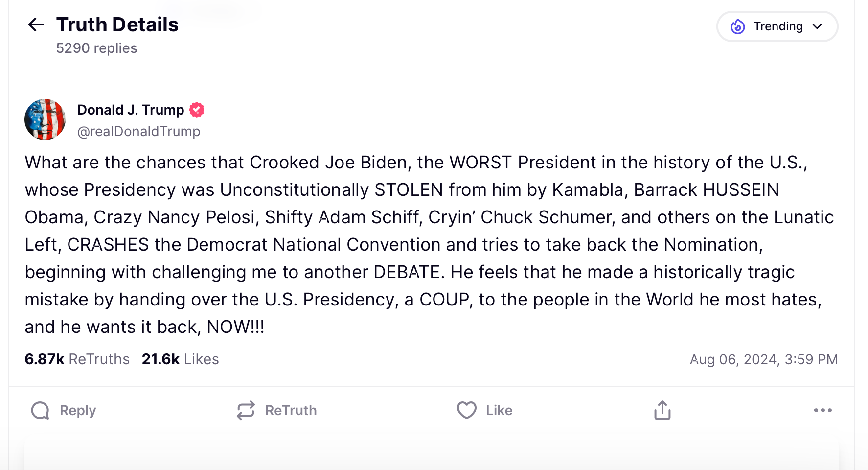Click the ReTruth arrows icon
This screenshot has width=868, height=470.
246,410
